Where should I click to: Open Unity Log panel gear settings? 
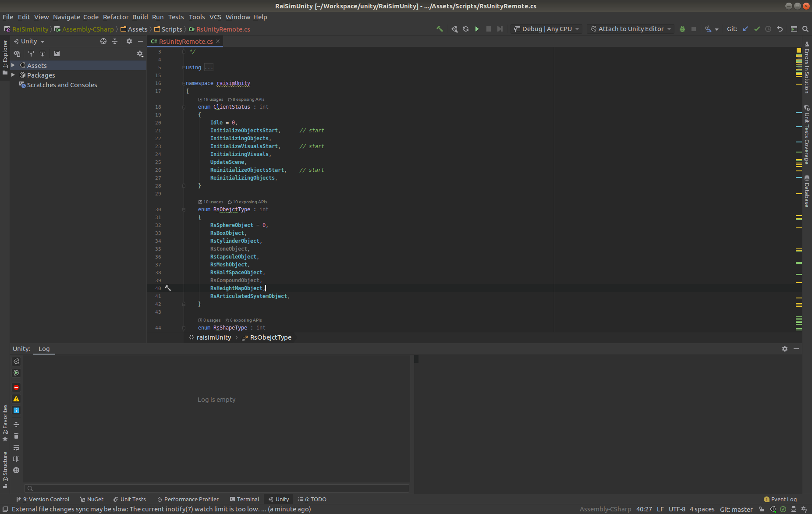(x=785, y=349)
